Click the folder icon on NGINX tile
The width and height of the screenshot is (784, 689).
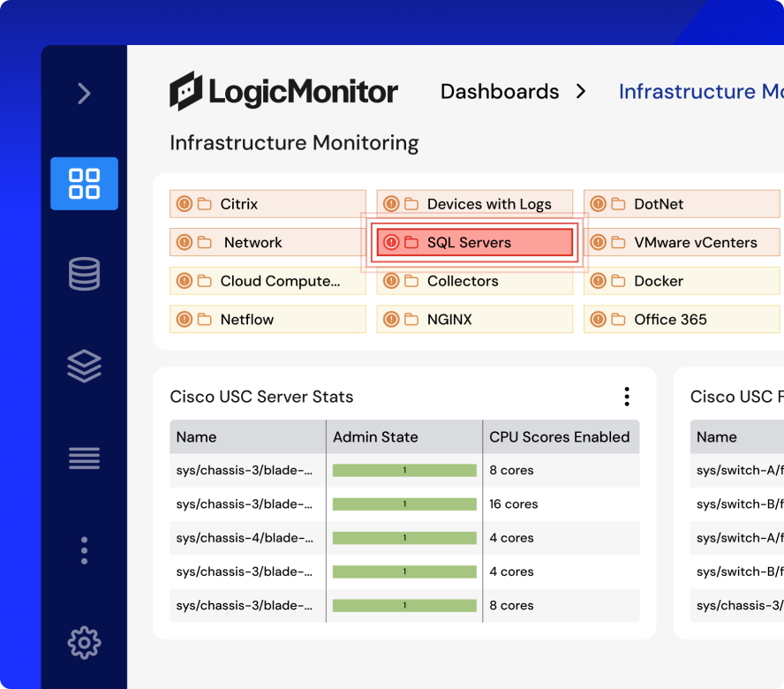[411, 319]
